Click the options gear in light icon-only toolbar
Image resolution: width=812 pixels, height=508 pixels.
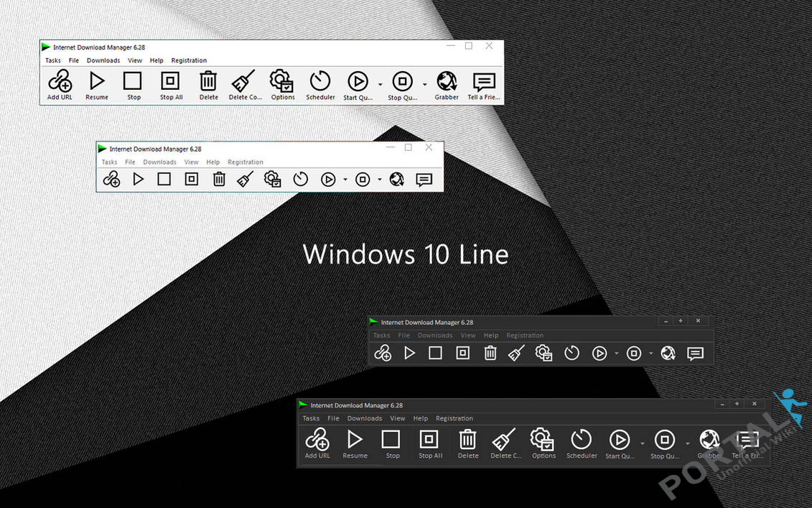pos(272,180)
